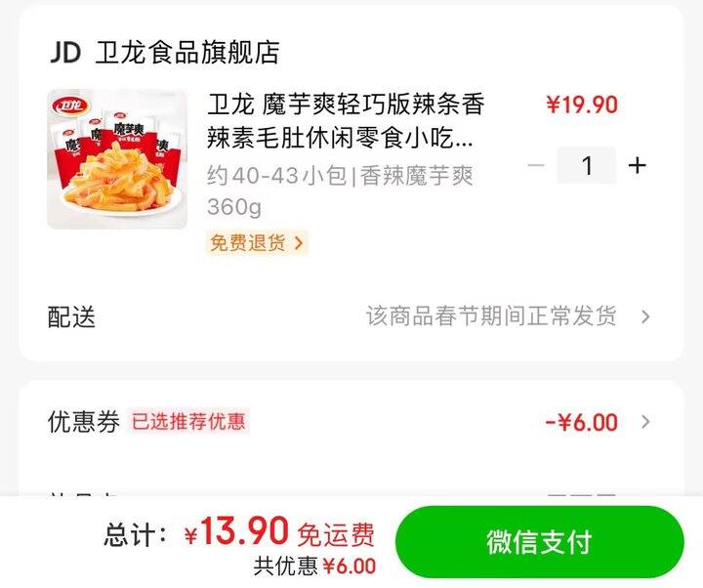
Task: Pay with 微信支付 button
Action: coord(539,542)
